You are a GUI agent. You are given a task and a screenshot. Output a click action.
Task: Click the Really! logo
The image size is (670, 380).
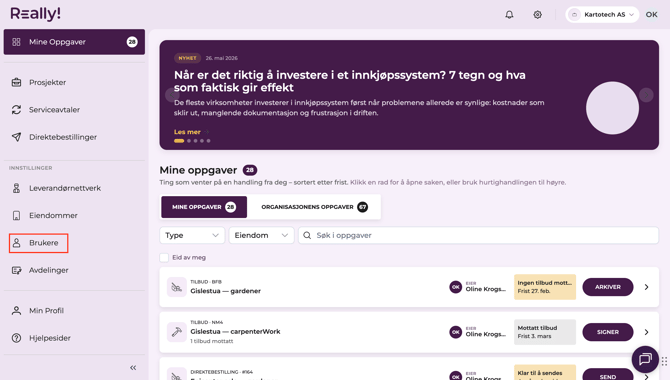[35, 14]
